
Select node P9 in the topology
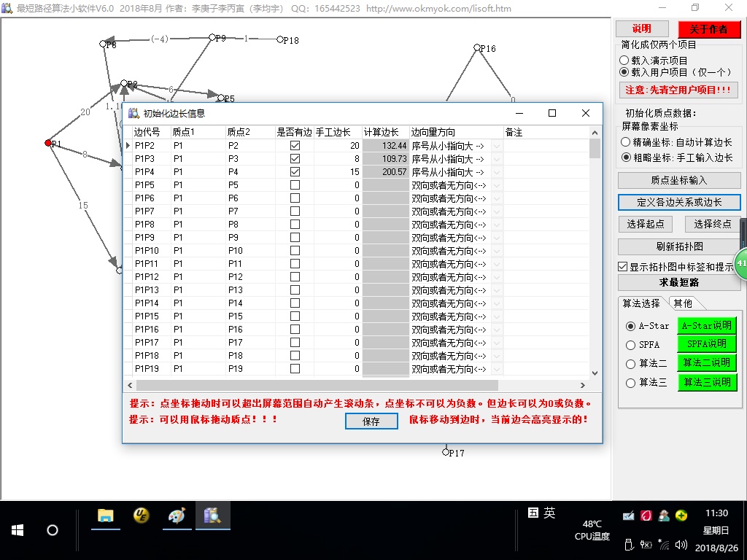tap(212, 37)
